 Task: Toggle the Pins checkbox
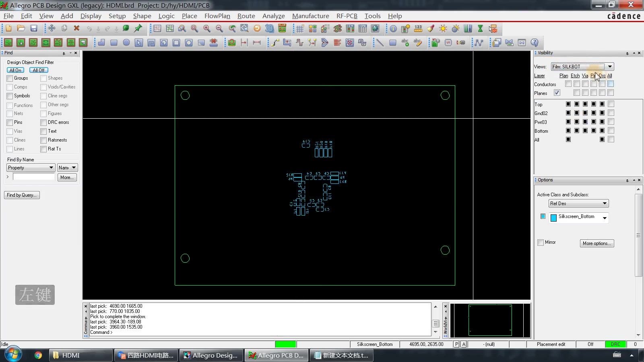point(10,123)
